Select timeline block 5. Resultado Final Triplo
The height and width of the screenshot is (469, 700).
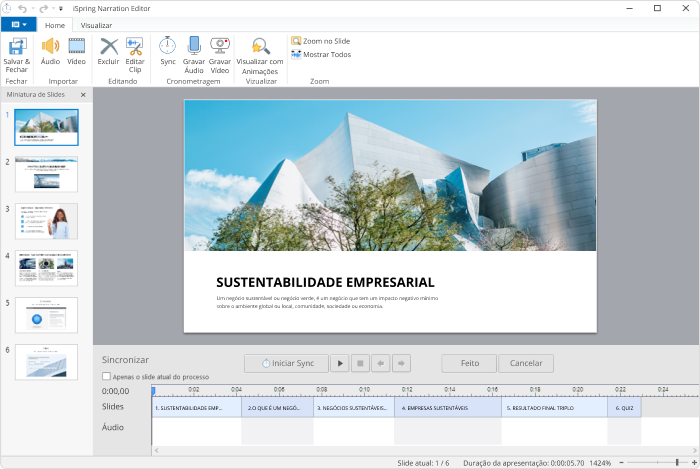(554, 407)
